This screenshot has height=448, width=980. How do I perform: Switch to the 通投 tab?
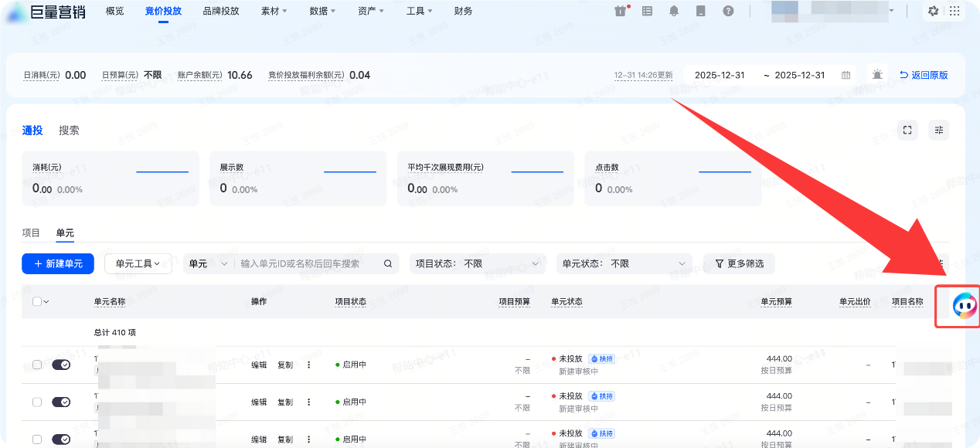(x=32, y=131)
